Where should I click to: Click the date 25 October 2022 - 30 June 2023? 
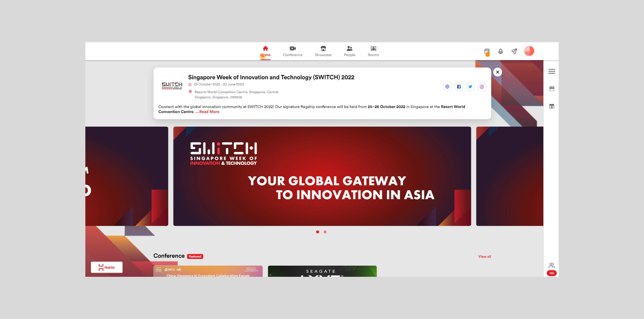click(x=218, y=84)
